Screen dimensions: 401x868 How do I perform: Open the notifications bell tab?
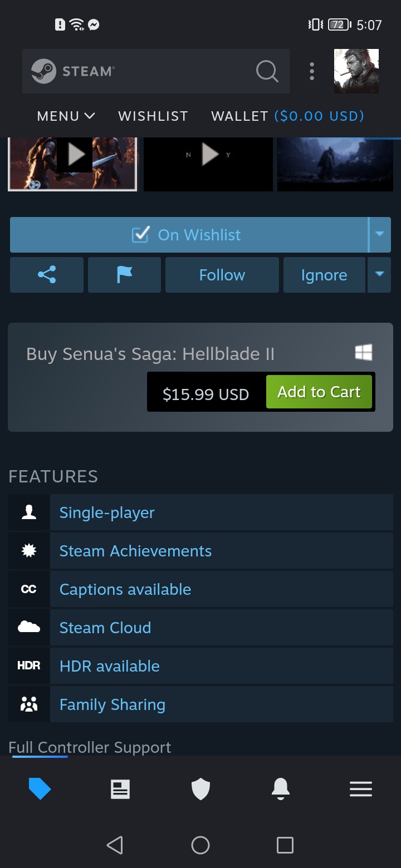(281, 789)
